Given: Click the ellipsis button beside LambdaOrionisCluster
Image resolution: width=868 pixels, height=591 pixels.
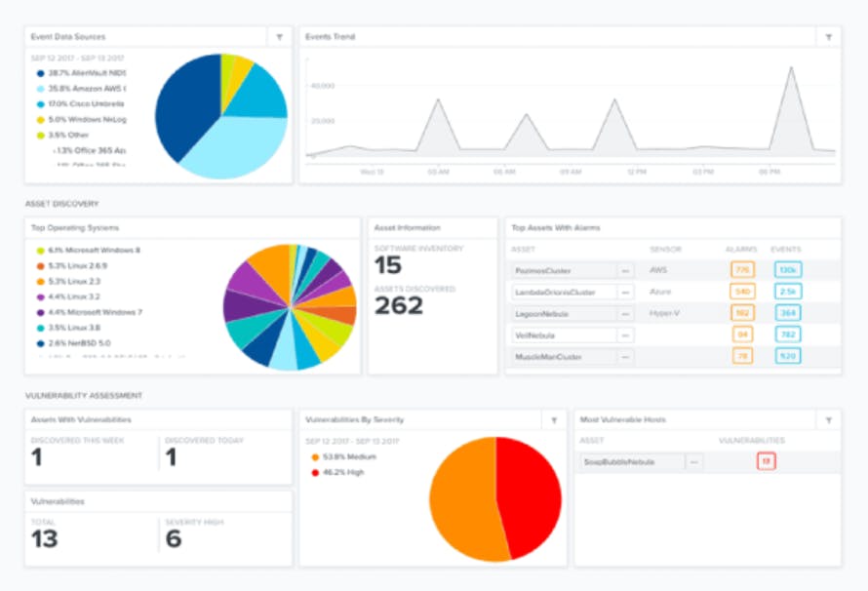Looking at the screenshot, I should (625, 292).
